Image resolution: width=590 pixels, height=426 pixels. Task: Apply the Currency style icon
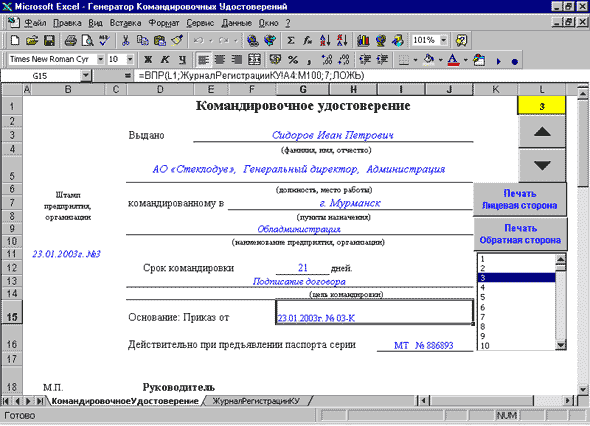pyautogui.click(x=275, y=59)
